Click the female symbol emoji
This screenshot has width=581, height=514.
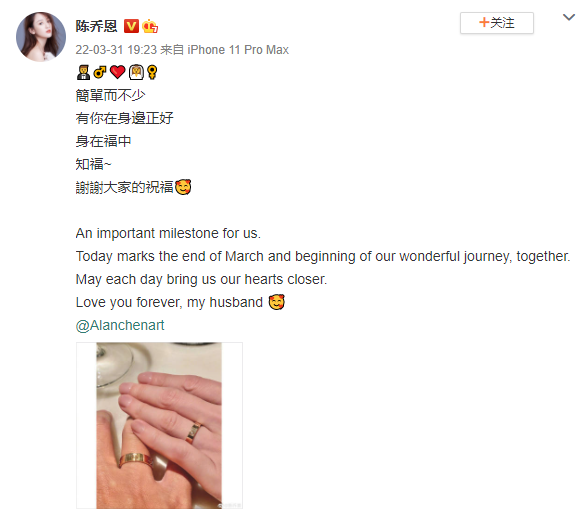point(152,72)
